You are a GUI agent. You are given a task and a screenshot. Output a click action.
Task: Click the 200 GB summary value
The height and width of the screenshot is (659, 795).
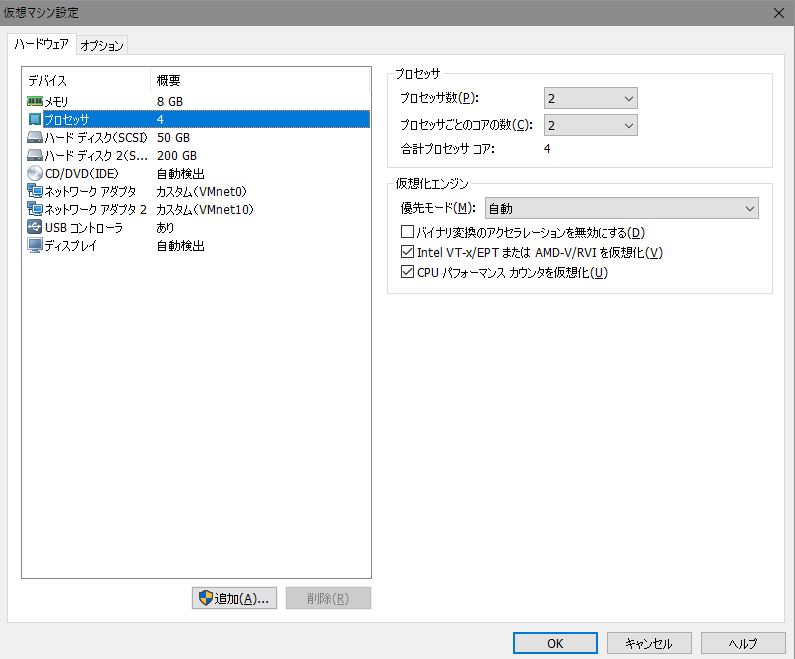pos(177,155)
